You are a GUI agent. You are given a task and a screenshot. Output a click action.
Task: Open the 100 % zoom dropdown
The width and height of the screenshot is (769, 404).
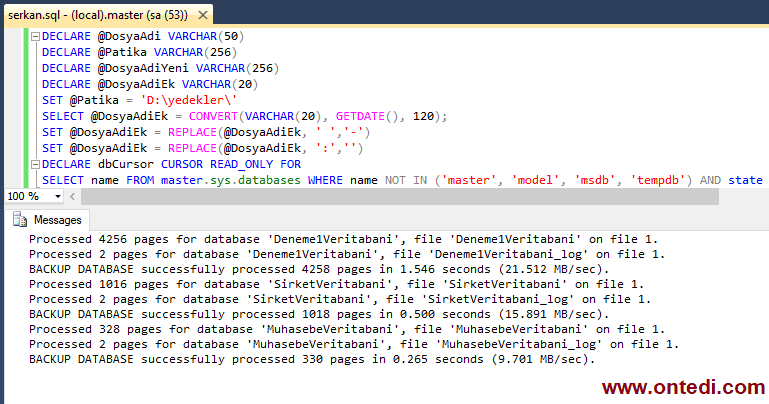pos(58,196)
